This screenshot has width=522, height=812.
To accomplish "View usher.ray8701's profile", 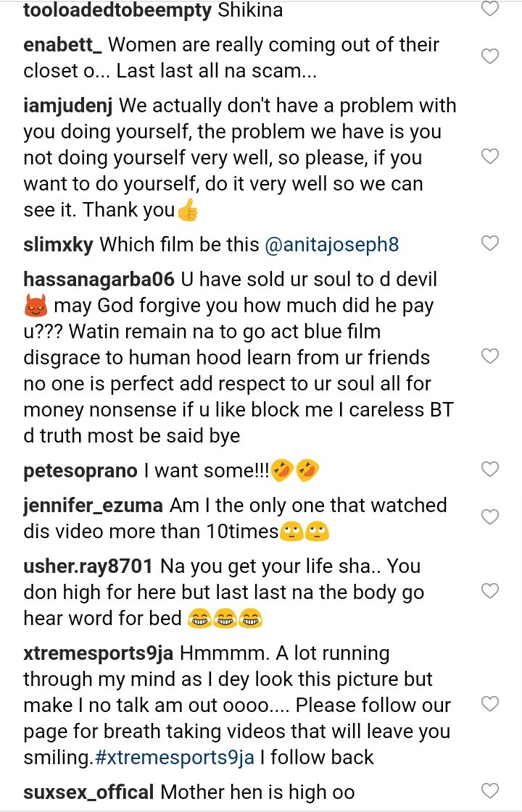I will pyautogui.click(x=88, y=566).
